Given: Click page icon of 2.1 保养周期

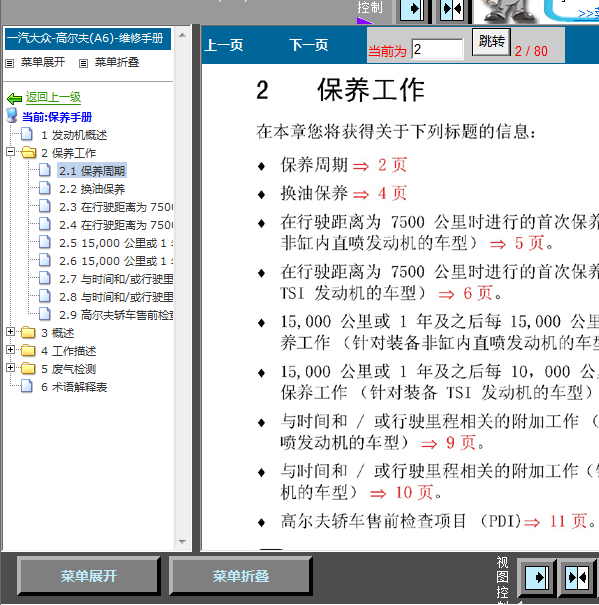Looking at the screenshot, I should (45, 170).
